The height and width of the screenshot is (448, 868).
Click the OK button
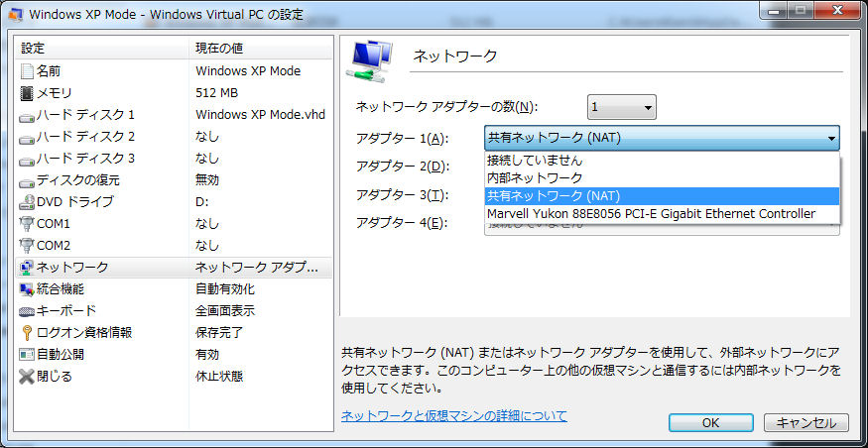[711, 423]
